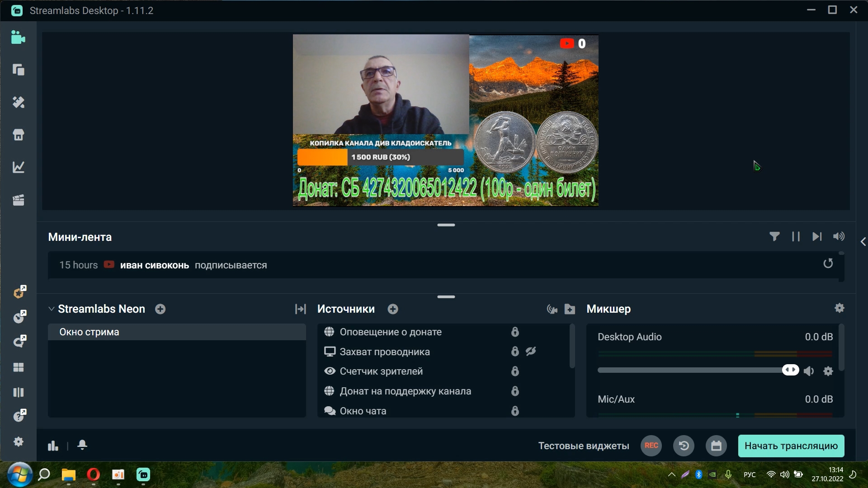The height and width of the screenshot is (488, 868).
Task: Select the Счетчик зрителей source
Action: click(x=381, y=371)
